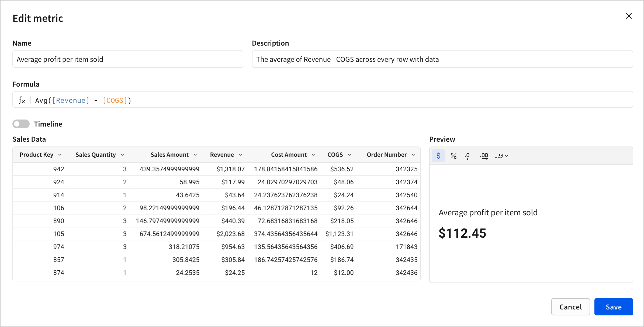The height and width of the screenshot is (327, 644).
Task: Click preview title Average profit per item sold
Action: (488, 213)
